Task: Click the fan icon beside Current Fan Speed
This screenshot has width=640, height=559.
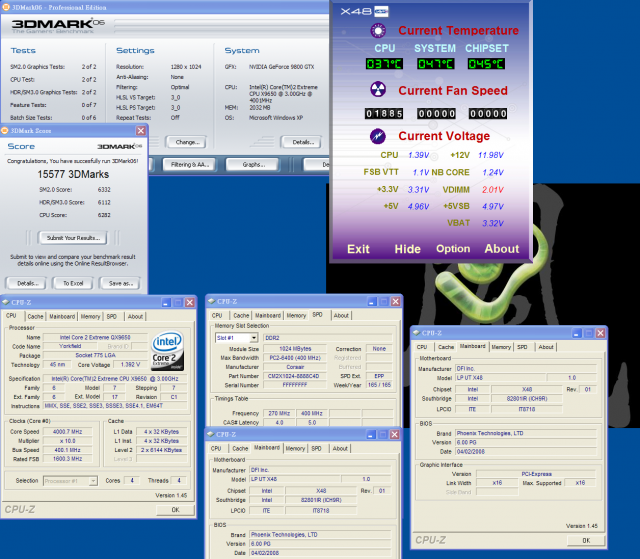Action: tap(378, 89)
